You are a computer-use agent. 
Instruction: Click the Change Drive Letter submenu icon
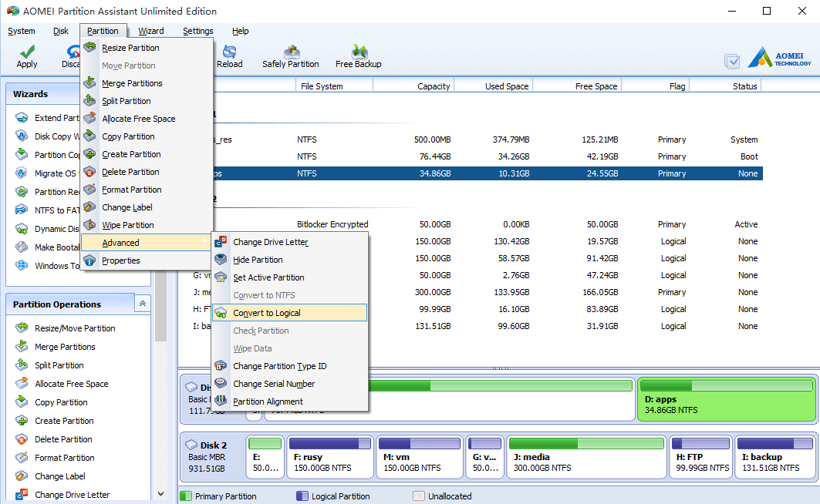(221, 241)
